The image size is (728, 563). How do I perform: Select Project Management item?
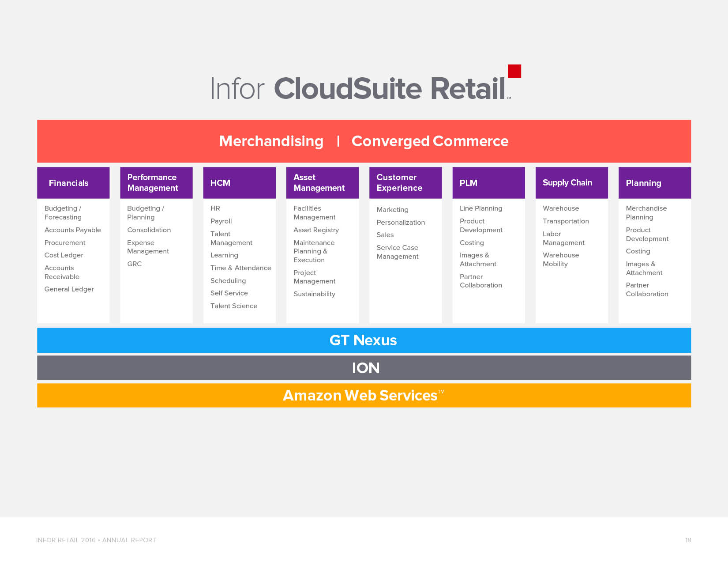point(315,277)
